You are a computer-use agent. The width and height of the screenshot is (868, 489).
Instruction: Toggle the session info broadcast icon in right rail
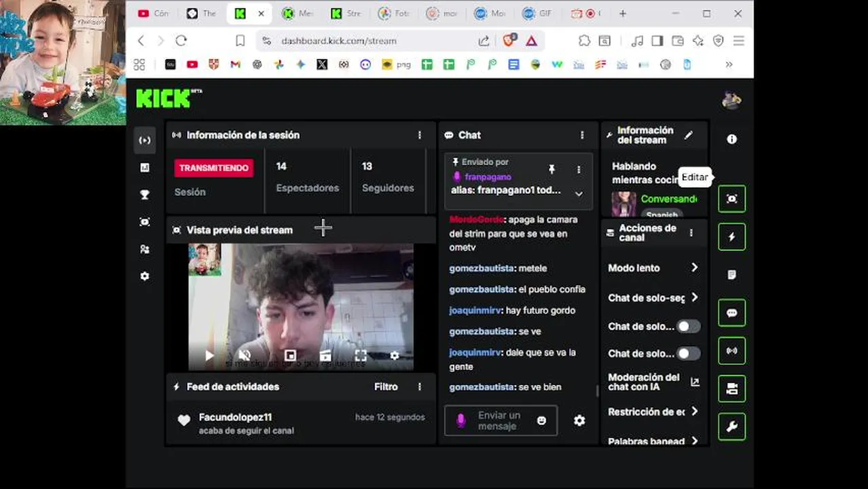[731, 351]
